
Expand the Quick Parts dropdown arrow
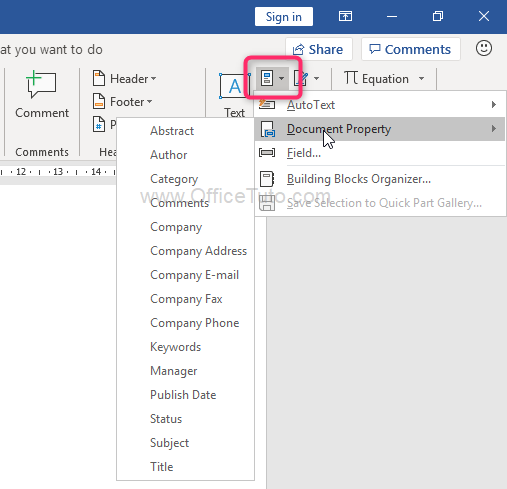coord(282,79)
